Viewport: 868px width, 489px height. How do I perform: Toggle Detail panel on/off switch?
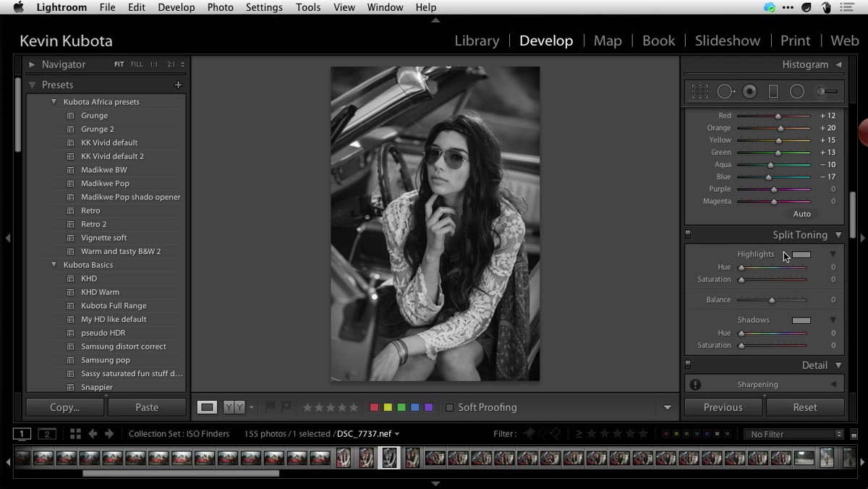(688, 365)
